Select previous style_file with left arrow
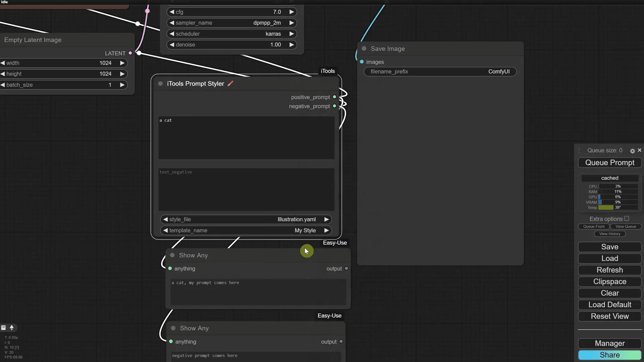 coord(165,220)
